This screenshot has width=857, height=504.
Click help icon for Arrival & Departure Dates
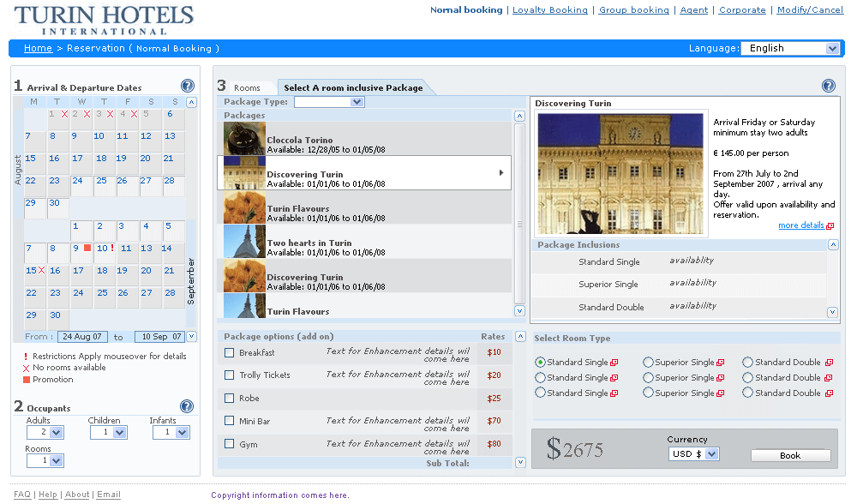[188, 86]
